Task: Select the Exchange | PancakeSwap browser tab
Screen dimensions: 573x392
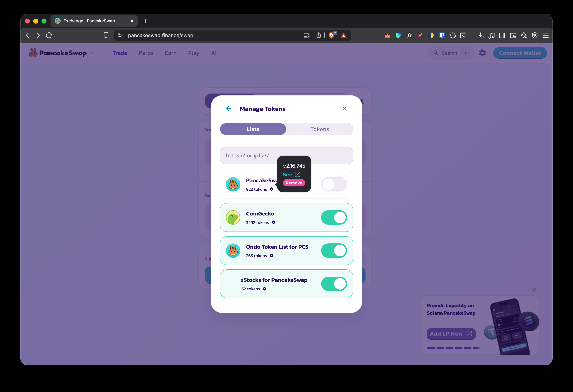Action: click(x=94, y=21)
